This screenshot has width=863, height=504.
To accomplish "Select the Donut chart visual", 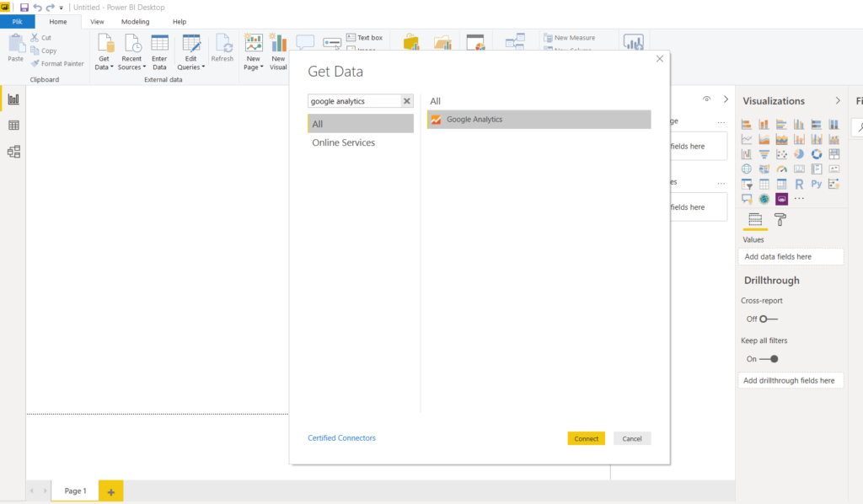I will 817,154.
